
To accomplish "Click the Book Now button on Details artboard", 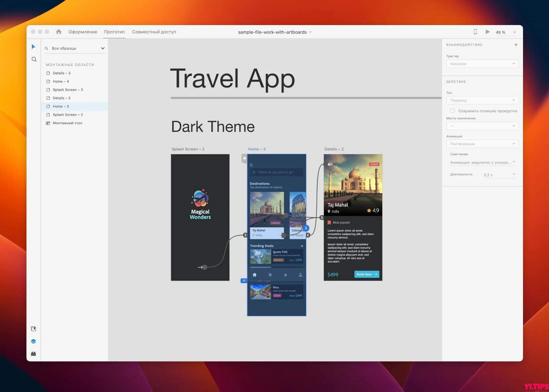I will click(366, 274).
